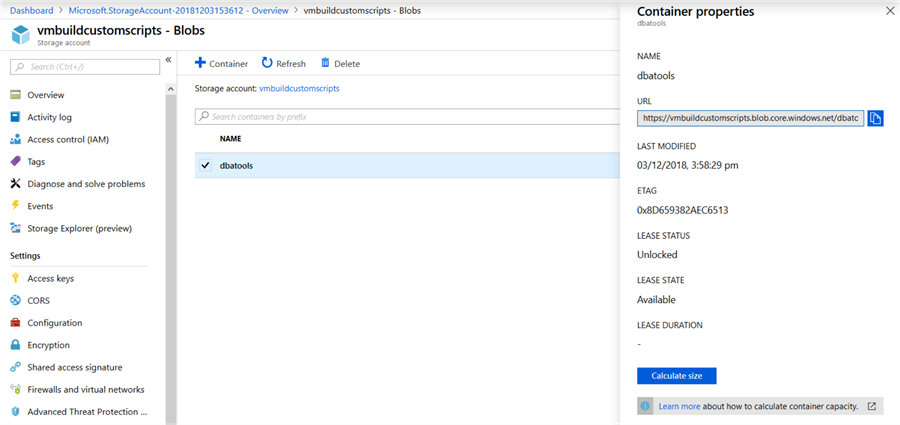Open the Overview menu item

click(x=46, y=95)
